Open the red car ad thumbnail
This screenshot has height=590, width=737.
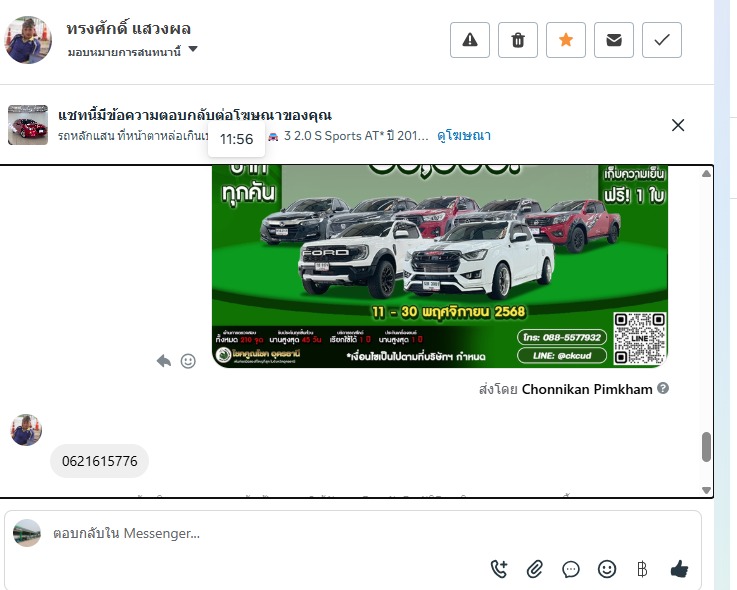point(28,125)
